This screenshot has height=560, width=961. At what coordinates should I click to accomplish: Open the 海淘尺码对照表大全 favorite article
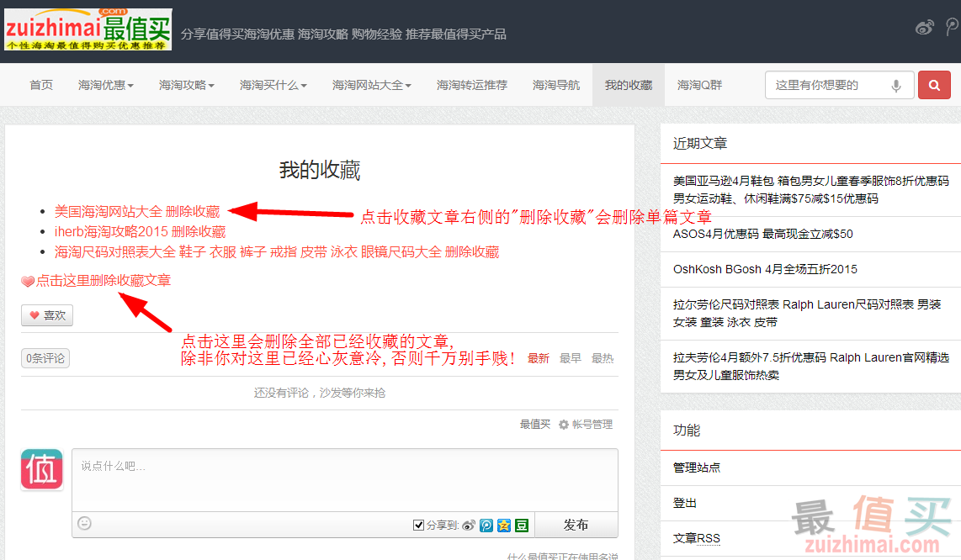click(248, 252)
